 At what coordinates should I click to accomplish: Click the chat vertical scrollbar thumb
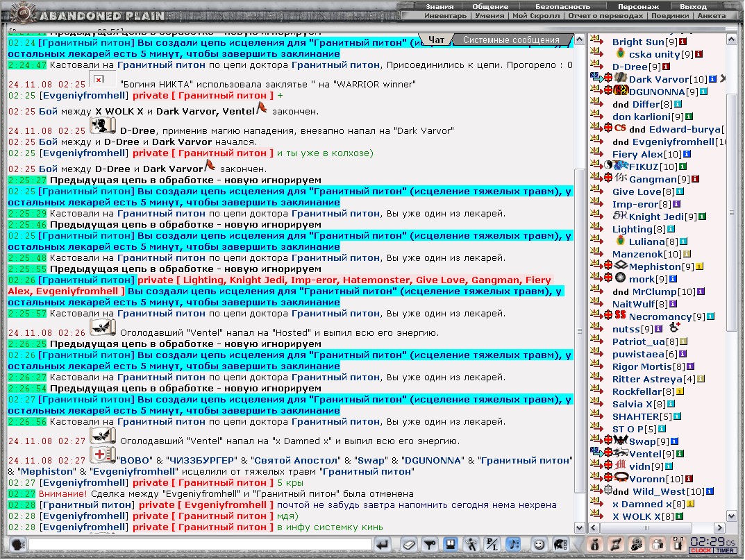pyautogui.click(x=580, y=331)
